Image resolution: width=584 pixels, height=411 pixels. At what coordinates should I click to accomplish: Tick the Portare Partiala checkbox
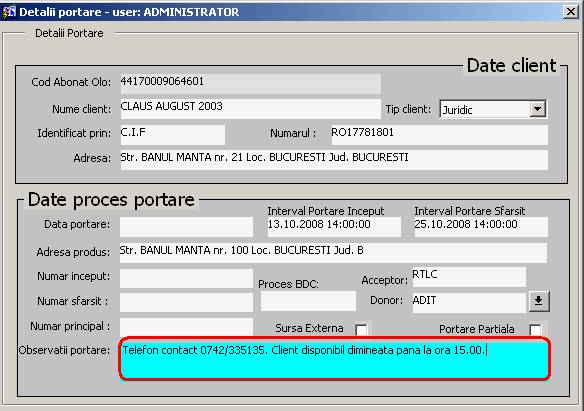coord(535,329)
